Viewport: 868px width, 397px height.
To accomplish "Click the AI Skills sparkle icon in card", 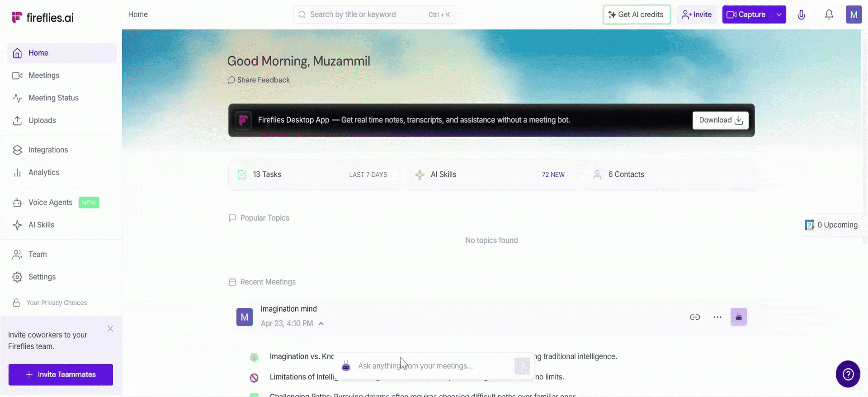I will pos(420,175).
